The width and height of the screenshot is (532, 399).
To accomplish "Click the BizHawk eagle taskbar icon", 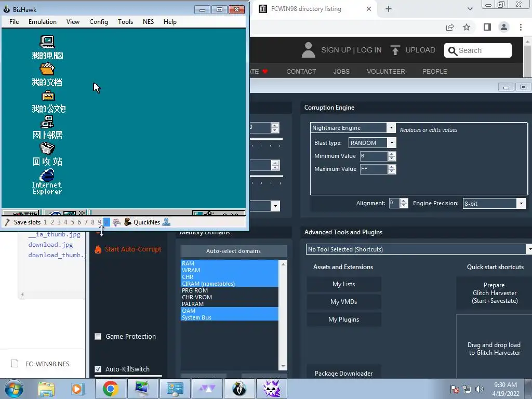I will (239, 389).
